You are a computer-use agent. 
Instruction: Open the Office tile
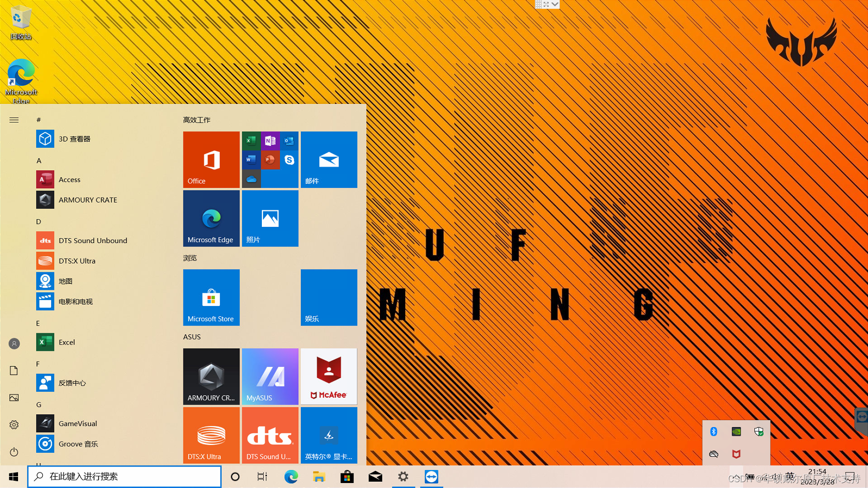click(211, 160)
